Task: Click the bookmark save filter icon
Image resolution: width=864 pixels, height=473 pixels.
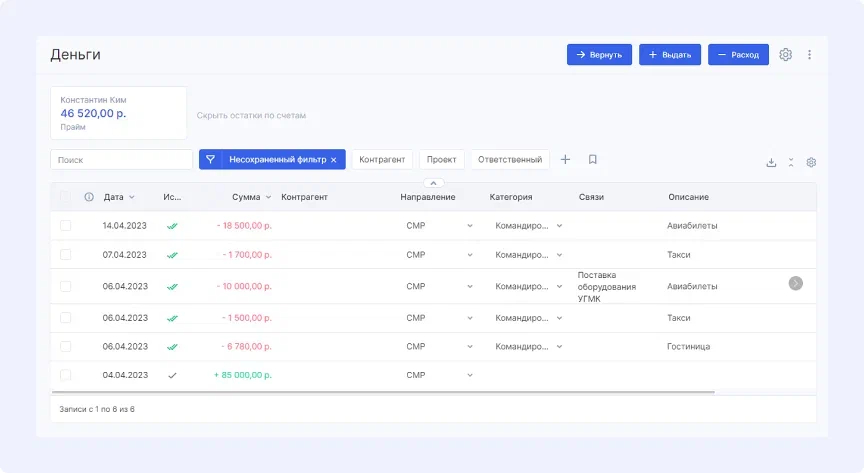Action: pyautogui.click(x=592, y=159)
